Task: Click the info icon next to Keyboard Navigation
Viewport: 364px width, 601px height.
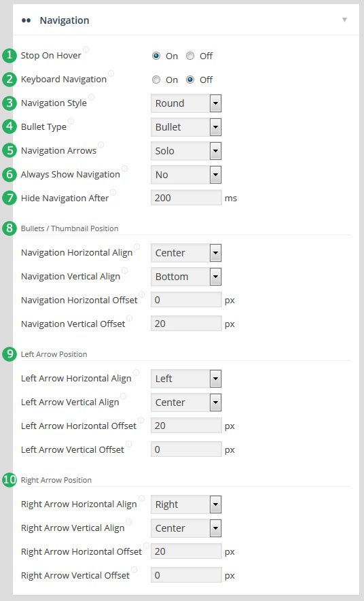Action: pos(111,73)
